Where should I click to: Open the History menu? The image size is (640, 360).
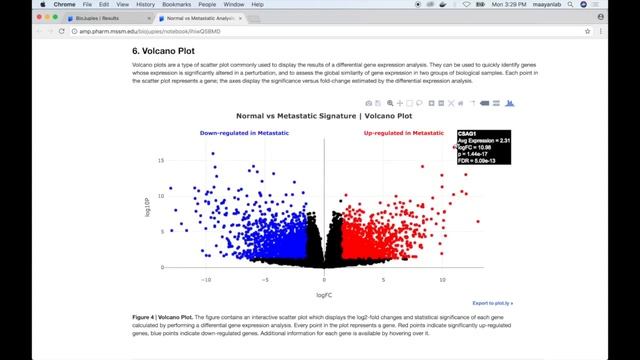coord(145,4)
